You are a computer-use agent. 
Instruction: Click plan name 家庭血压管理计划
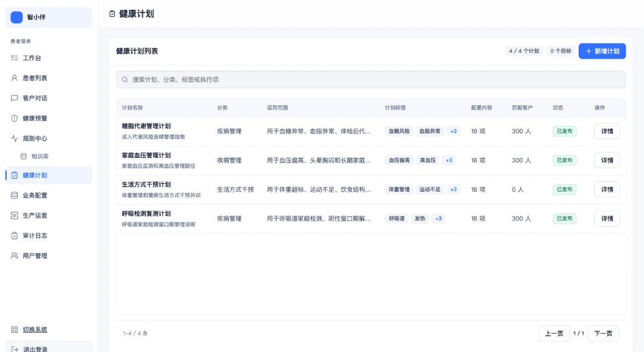click(x=146, y=155)
